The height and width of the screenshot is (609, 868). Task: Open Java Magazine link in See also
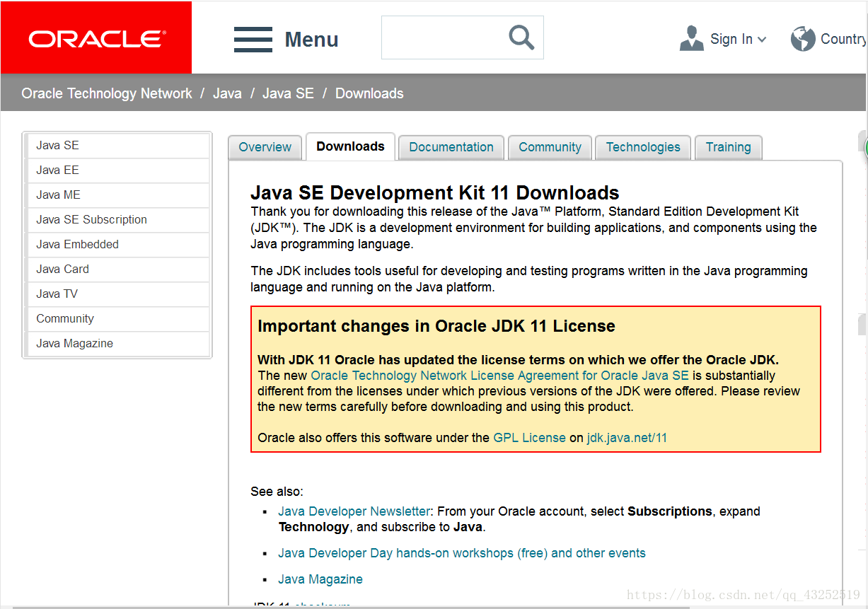click(x=320, y=579)
